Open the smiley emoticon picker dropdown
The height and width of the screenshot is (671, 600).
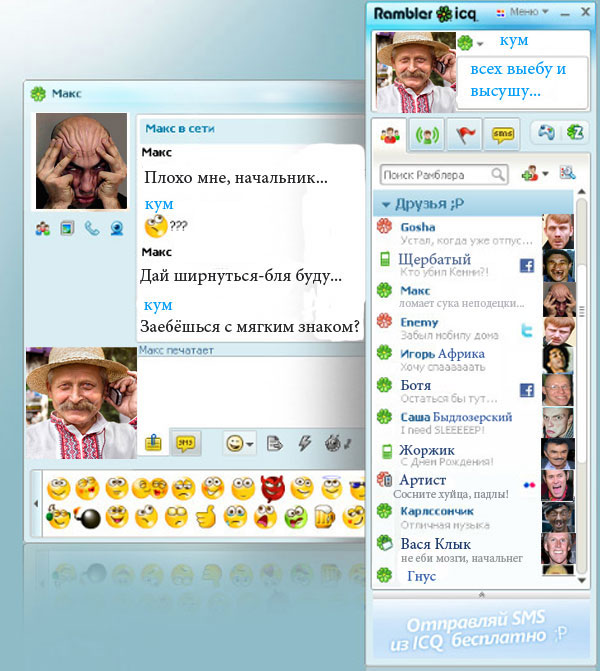pyautogui.click(x=239, y=442)
